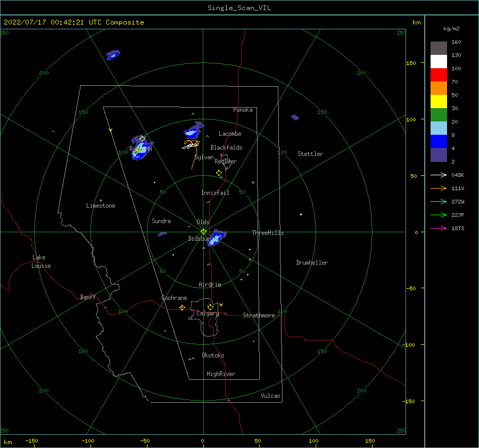Click the 04DK legend label

(x=458, y=175)
